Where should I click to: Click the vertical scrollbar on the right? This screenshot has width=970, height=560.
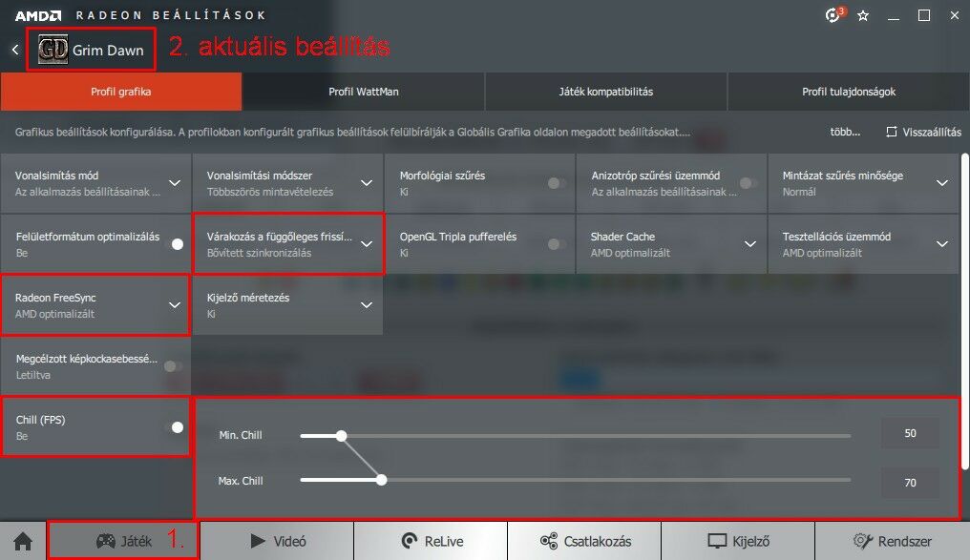(964, 311)
